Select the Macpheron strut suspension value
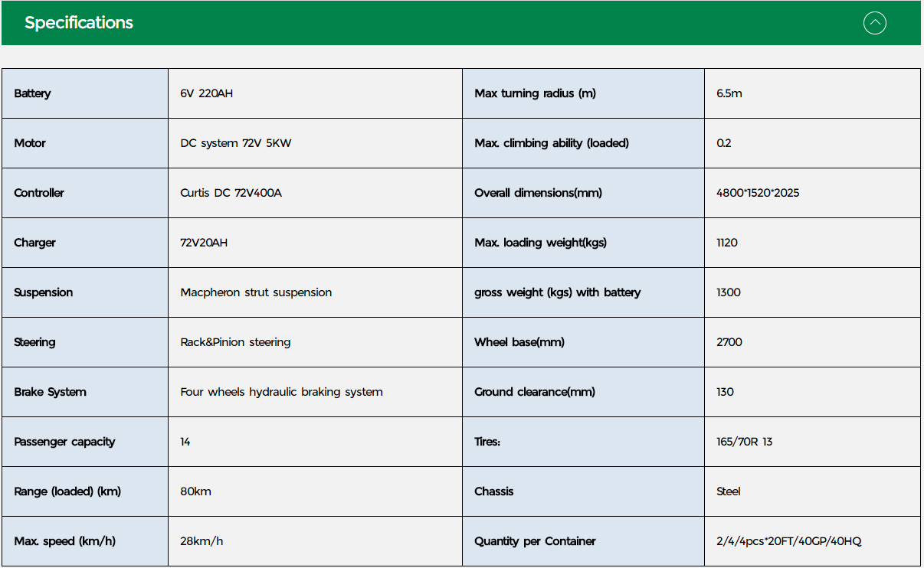924x568 pixels. [x=256, y=292]
